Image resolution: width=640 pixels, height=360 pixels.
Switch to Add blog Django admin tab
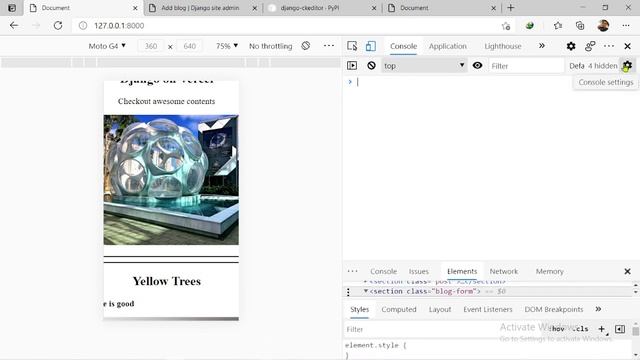pos(203,8)
